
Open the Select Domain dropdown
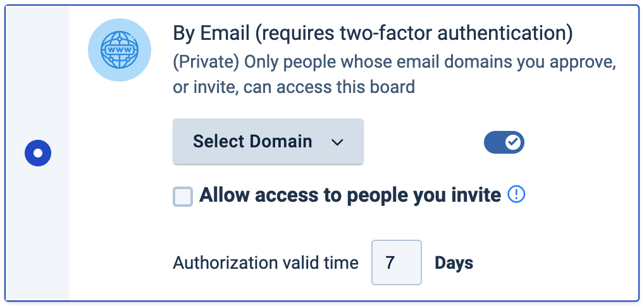point(268,141)
